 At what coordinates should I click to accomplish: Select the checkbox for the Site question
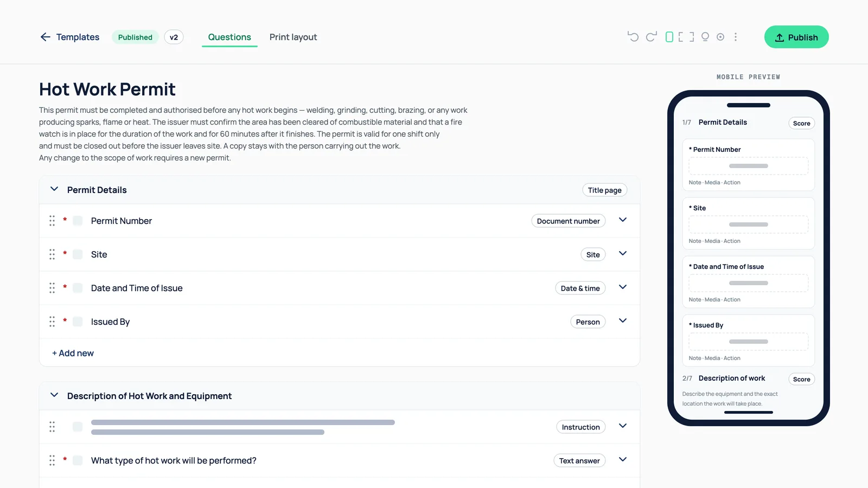pyautogui.click(x=78, y=254)
